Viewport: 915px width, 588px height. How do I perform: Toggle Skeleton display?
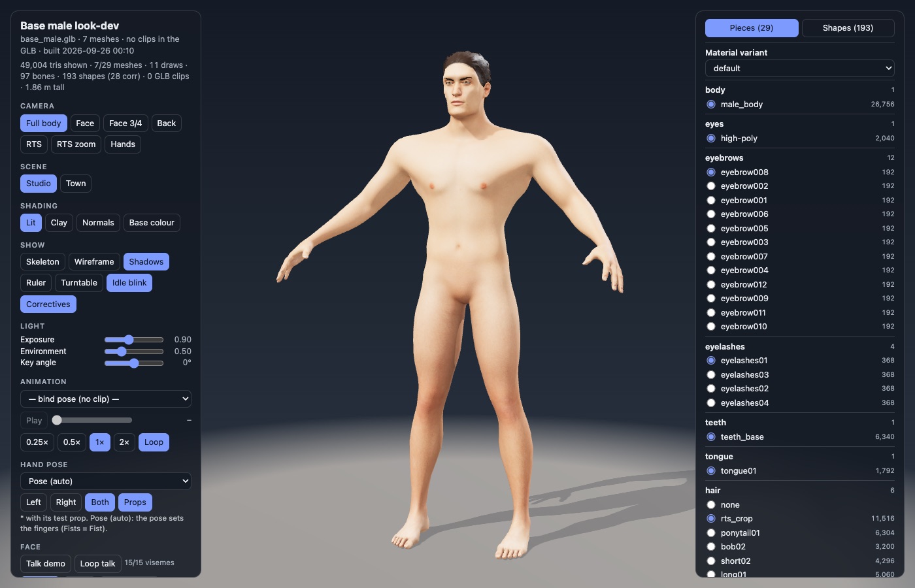tap(42, 262)
